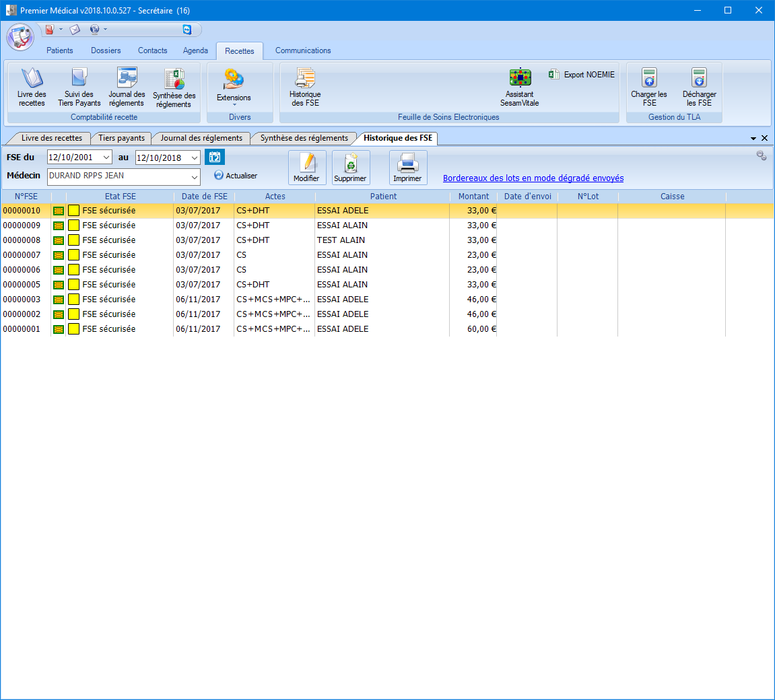Image resolution: width=775 pixels, height=700 pixels.
Task: Click the red book quick access icon
Action: click(x=49, y=30)
